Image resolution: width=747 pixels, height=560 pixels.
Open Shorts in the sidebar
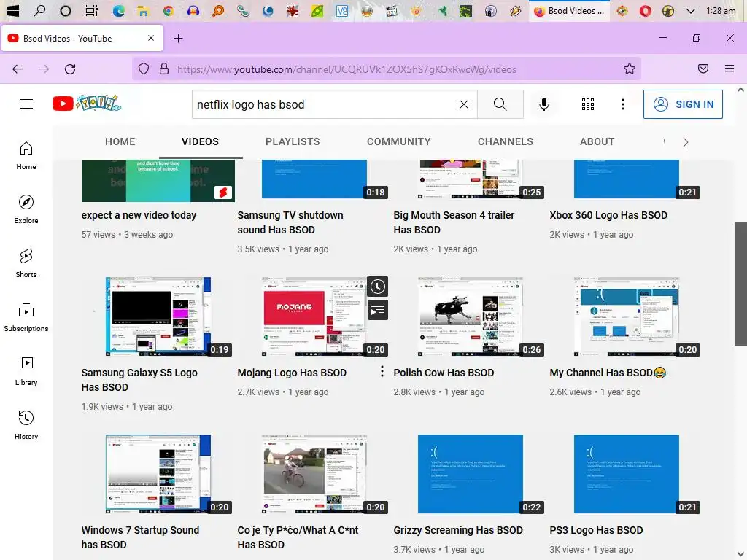click(x=26, y=263)
